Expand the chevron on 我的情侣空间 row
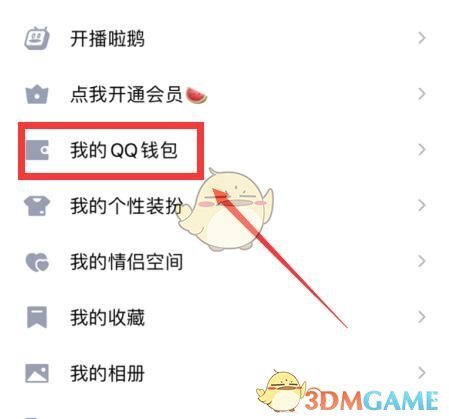Viewport: 449px width, 419px height. click(422, 261)
